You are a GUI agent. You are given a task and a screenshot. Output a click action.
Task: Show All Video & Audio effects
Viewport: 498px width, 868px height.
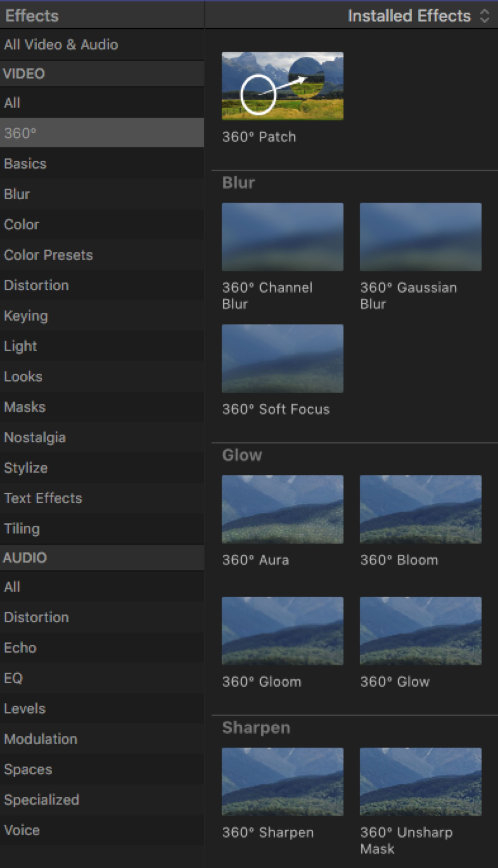point(61,45)
